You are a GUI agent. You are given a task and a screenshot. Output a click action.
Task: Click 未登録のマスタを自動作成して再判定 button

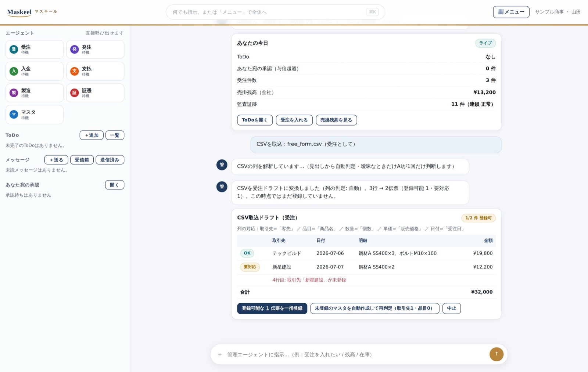(x=374, y=308)
